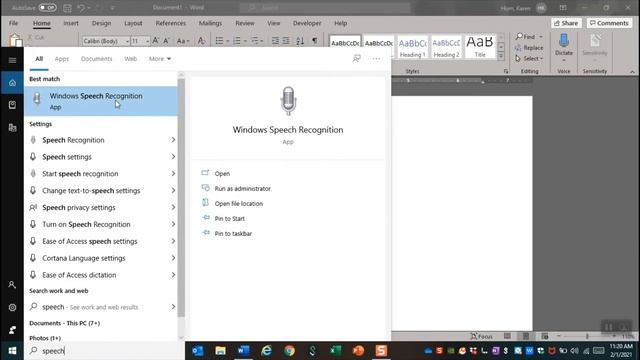Click the Share button in Word
Image resolution: width=640 pixels, height=360 pixels.
pyautogui.click(x=566, y=23)
